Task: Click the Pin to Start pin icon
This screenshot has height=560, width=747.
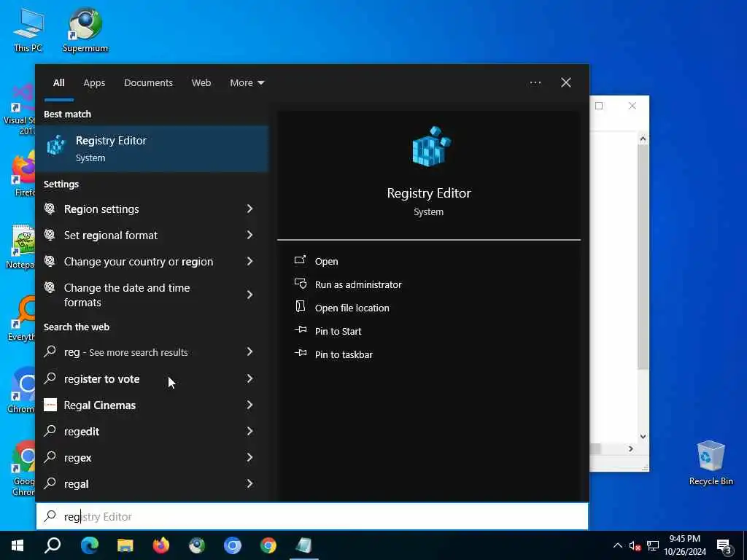Action: click(x=300, y=330)
